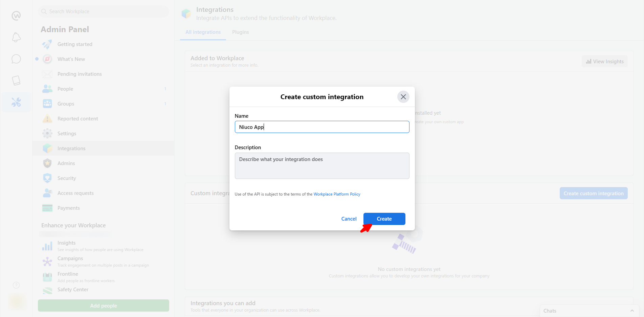Open Pending invitations menu item

[104, 74]
